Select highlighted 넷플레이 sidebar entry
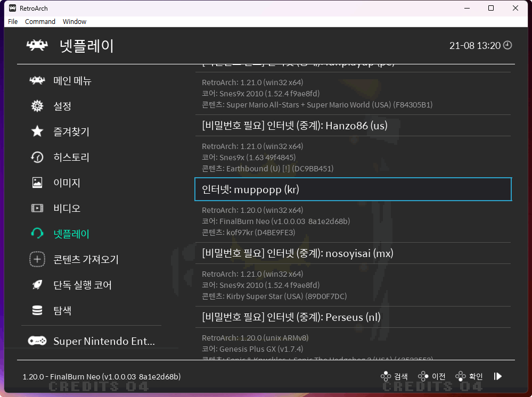The image size is (532, 397). [71, 234]
